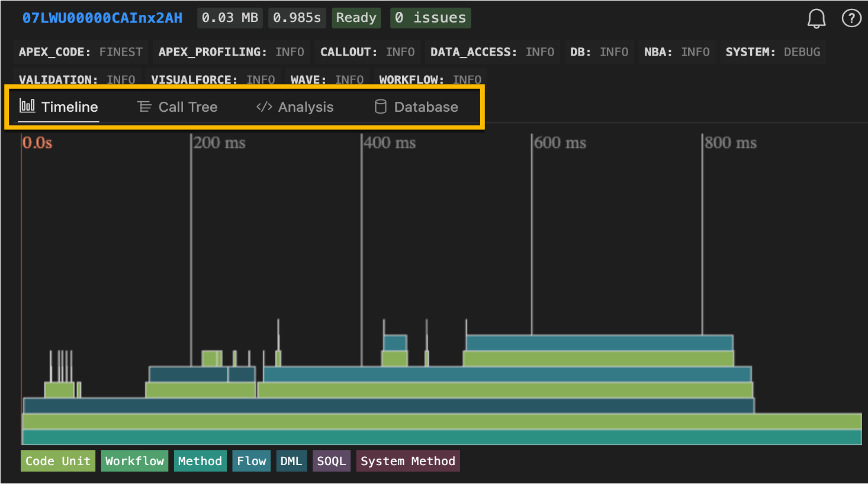
Task: Open log file link 07LWU00000CAInx2AH
Action: pos(102,18)
